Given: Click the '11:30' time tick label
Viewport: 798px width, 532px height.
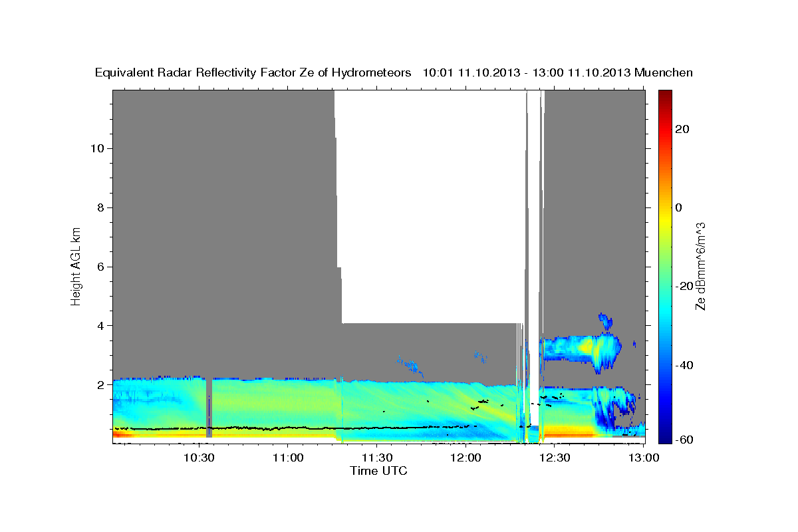Looking at the screenshot, I should click(x=377, y=458).
